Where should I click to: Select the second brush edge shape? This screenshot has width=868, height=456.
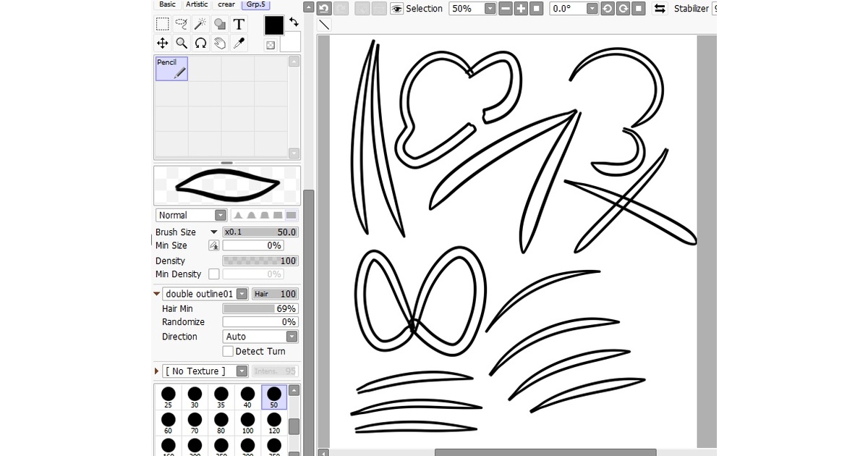[x=252, y=215]
